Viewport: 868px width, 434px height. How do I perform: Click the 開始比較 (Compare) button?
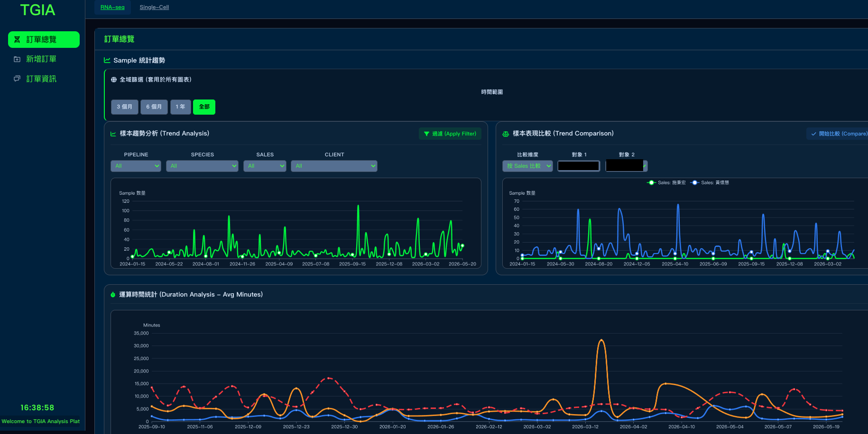(838, 134)
